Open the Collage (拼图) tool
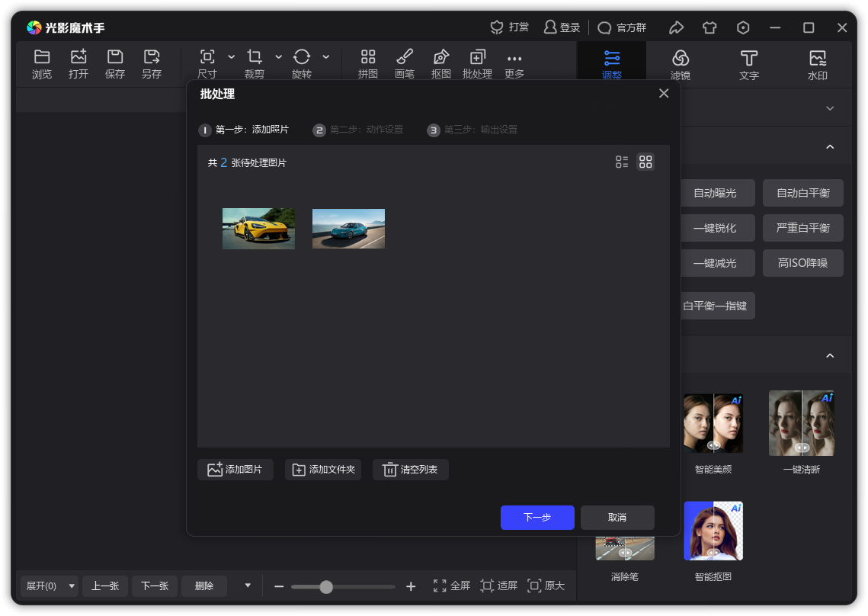Image resolution: width=868 pixels, height=616 pixels. (x=368, y=57)
